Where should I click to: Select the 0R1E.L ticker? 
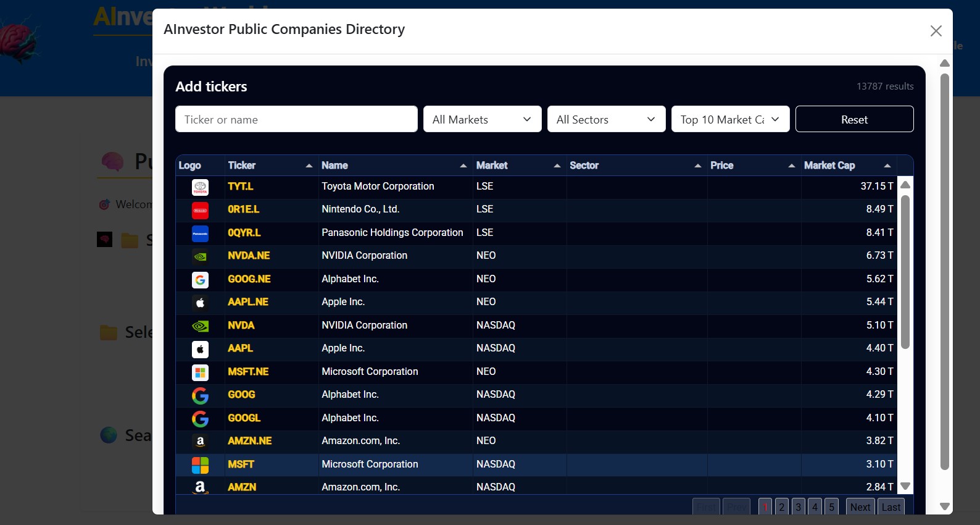click(x=244, y=209)
